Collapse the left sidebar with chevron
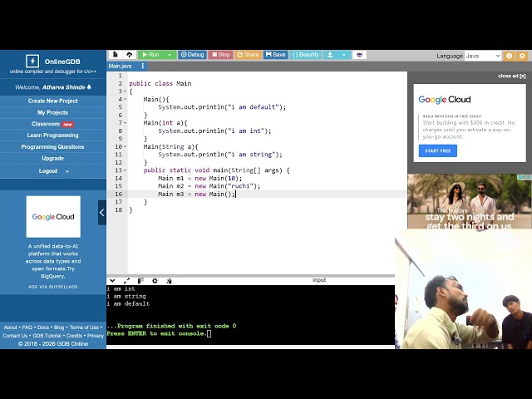Viewport: 532px width, 399px height. pyautogui.click(x=102, y=213)
